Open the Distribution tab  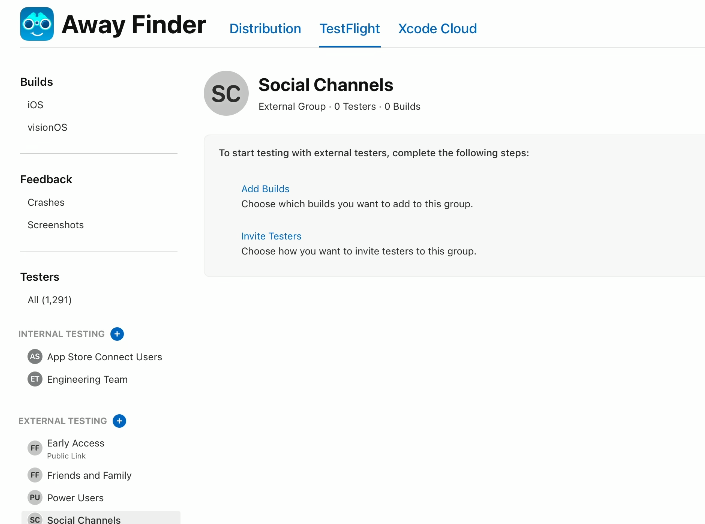pos(265,28)
